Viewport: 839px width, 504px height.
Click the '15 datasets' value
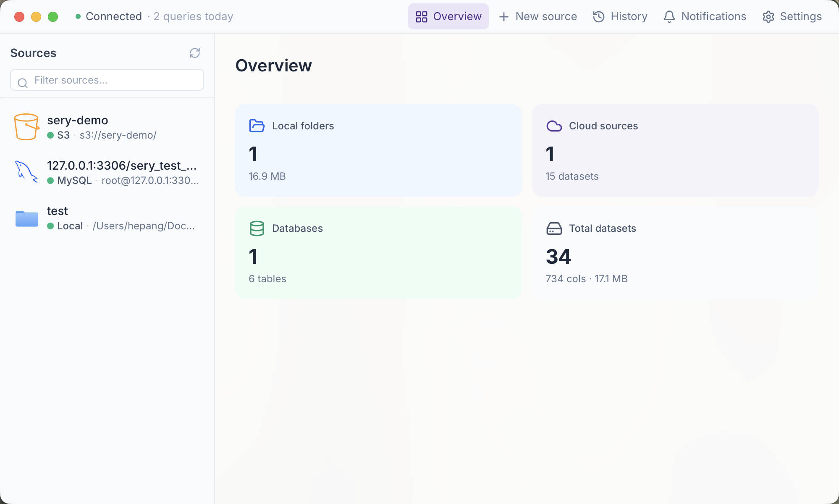(572, 176)
